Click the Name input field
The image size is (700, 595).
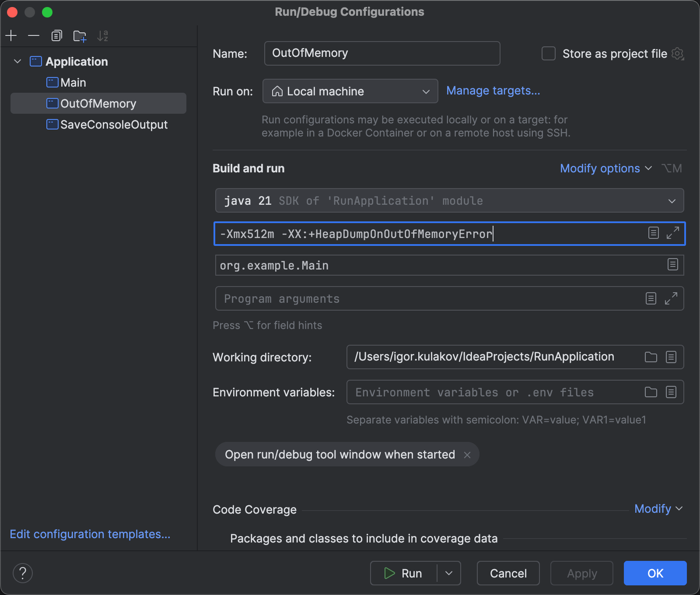coord(382,53)
